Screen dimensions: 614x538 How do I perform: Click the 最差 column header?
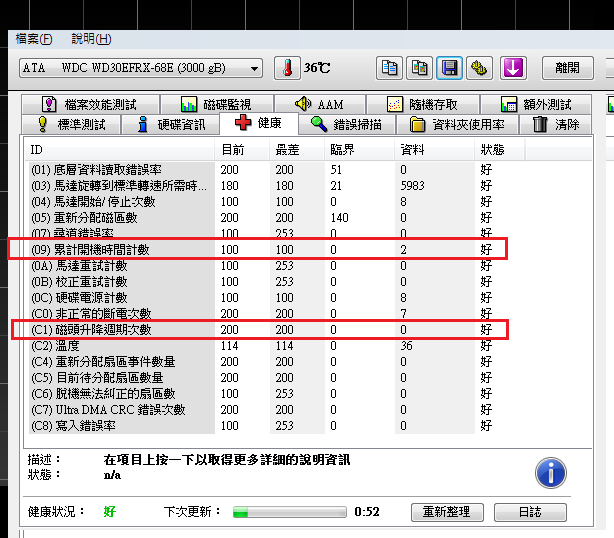297,150
